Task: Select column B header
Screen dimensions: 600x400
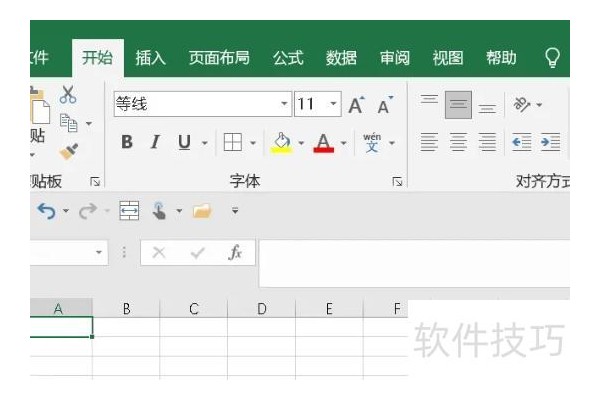Action: (126, 309)
